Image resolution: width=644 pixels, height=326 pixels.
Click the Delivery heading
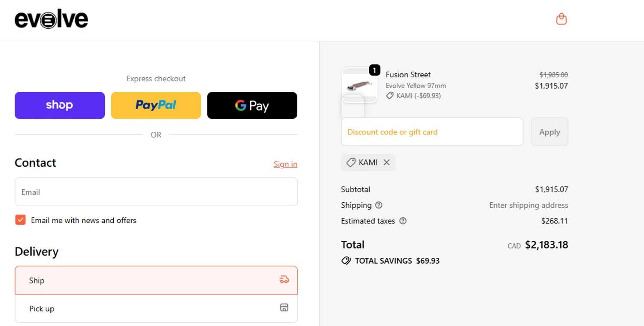[x=36, y=252]
